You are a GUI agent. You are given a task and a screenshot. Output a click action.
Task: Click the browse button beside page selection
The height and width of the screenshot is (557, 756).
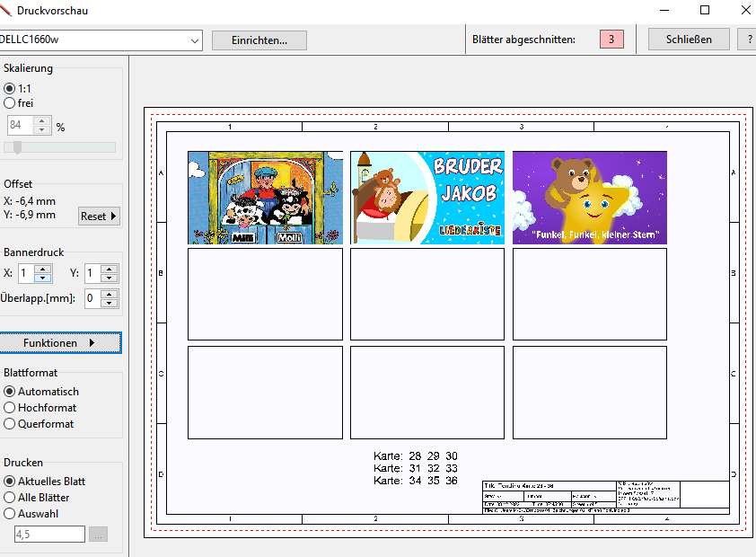(98, 535)
